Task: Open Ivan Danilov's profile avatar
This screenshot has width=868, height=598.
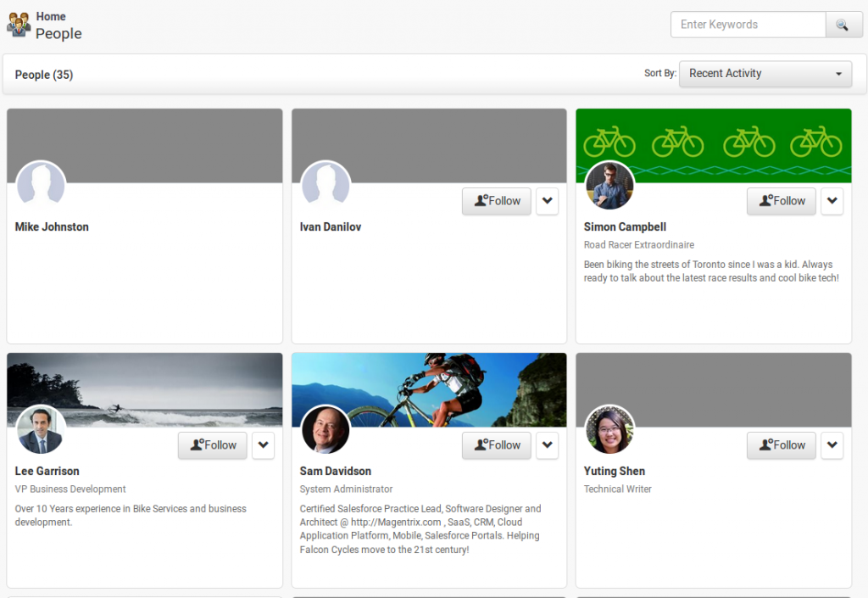Action: click(x=325, y=185)
